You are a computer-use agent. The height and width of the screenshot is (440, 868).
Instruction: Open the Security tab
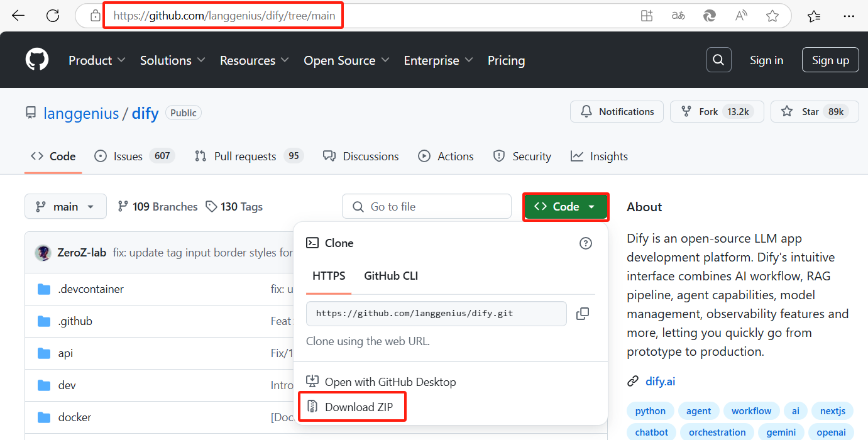[x=522, y=157]
